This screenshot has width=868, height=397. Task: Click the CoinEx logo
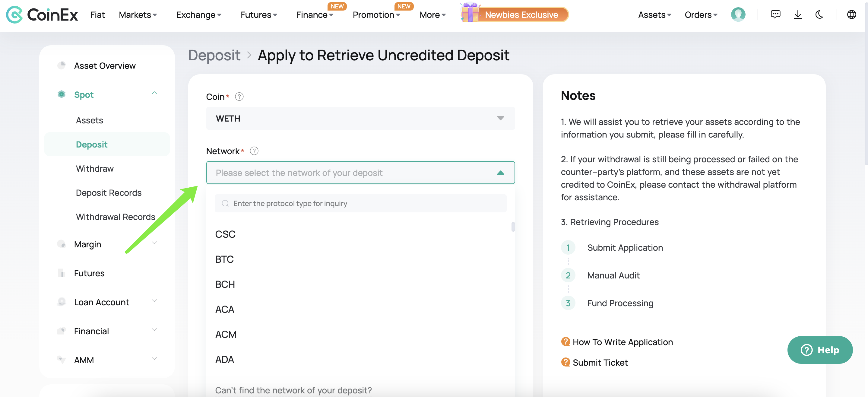(x=42, y=15)
